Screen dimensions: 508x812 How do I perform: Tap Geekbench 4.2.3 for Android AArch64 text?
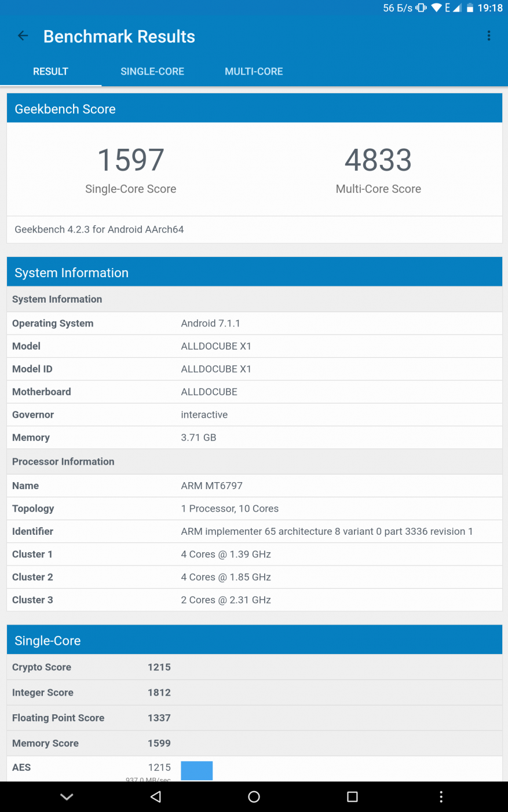(x=99, y=229)
